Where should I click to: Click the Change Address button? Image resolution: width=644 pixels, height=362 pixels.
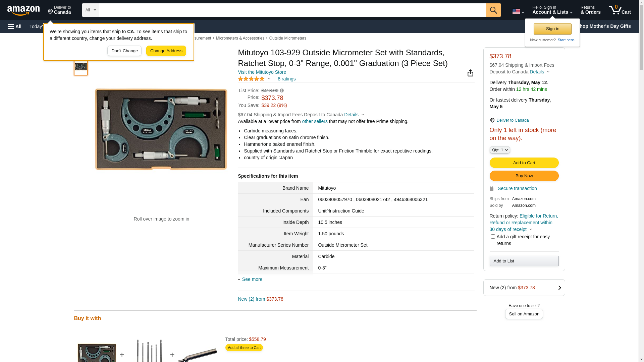pyautogui.click(x=166, y=51)
